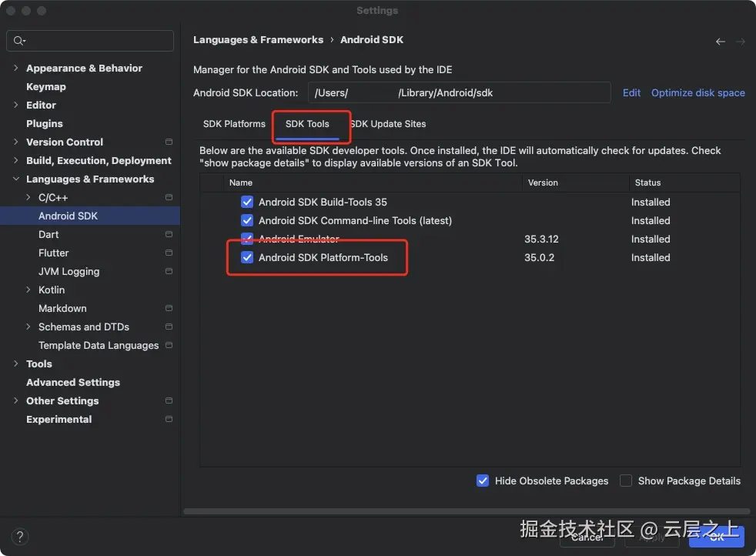The width and height of the screenshot is (756, 556).
Task: Uncheck Android SDK Command-line Tools (latest)
Action: pos(247,220)
